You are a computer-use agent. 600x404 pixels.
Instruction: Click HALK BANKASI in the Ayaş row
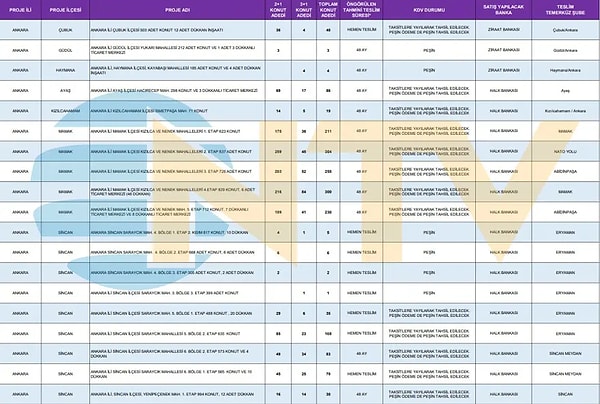pos(504,91)
